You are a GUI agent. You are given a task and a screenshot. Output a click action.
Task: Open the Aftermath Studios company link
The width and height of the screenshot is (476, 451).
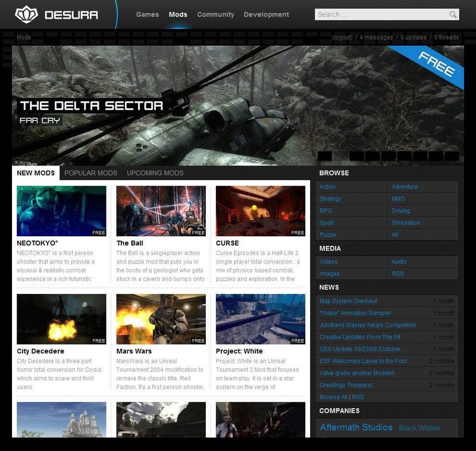pyautogui.click(x=356, y=427)
